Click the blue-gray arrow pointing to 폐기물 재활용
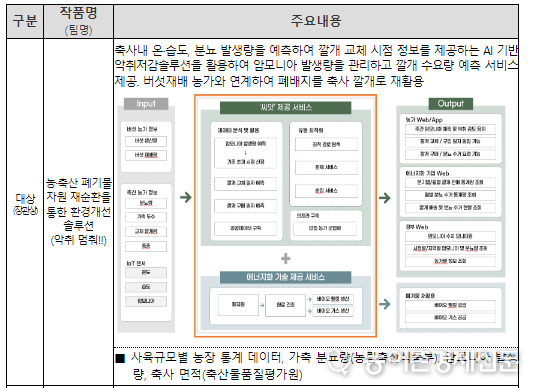 (385, 304)
